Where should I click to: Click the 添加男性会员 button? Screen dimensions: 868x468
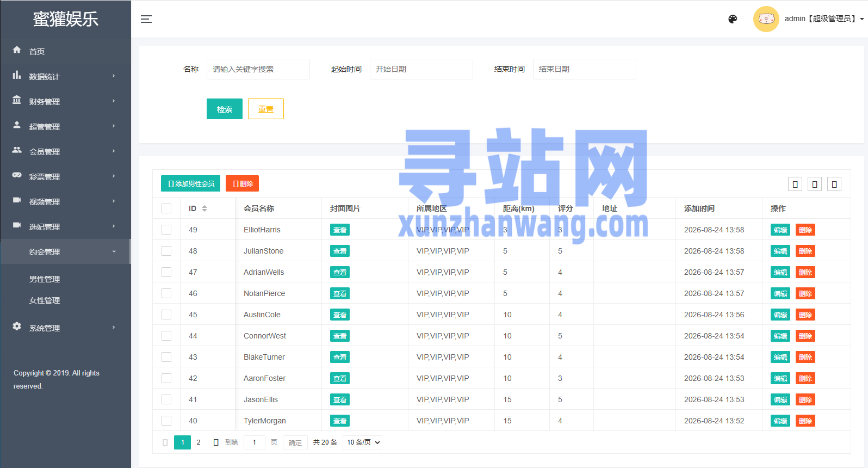tap(190, 183)
